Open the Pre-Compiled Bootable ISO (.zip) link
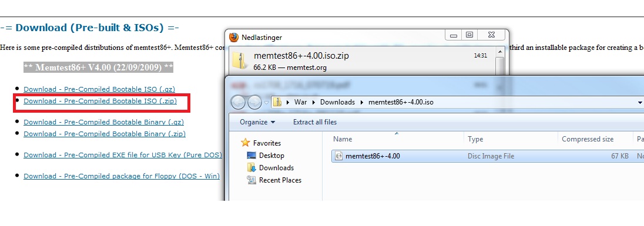Image resolution: width=644 pixels, height=226 pixels. tap(100, 101)
